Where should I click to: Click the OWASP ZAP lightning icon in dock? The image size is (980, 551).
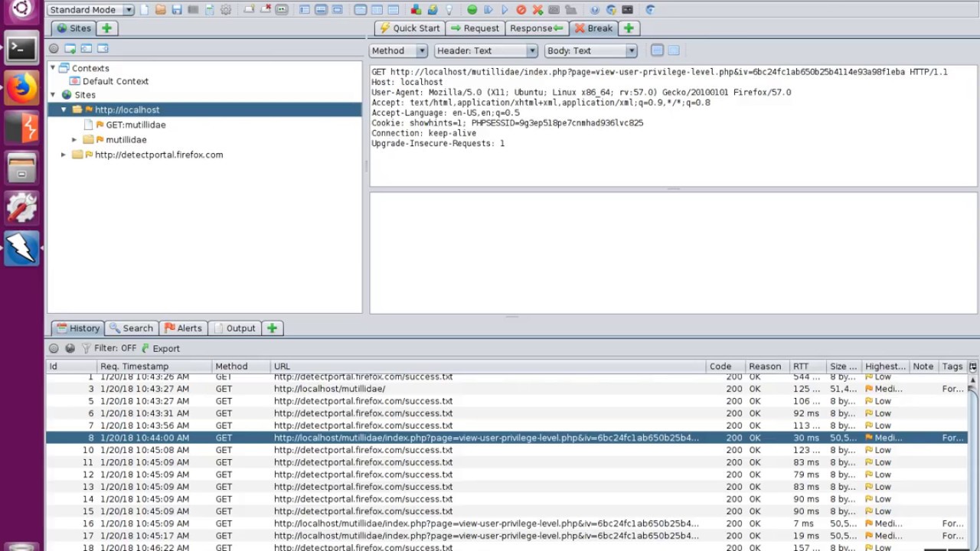tap(21, 248)
